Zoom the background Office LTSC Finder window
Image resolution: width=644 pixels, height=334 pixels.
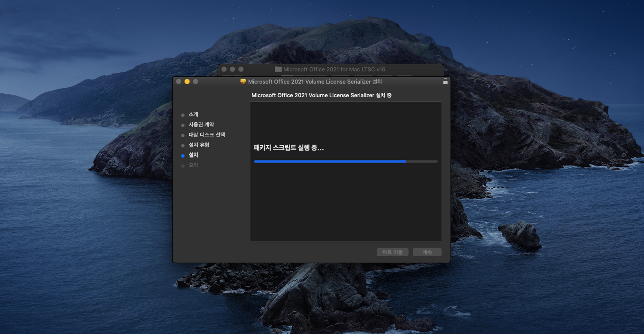click(x=241, y=69)
